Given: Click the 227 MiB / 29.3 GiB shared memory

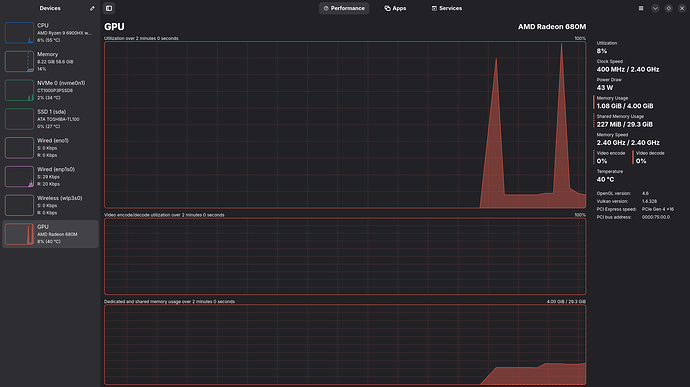Looking at the screenshot, I should tap(624, 125).
